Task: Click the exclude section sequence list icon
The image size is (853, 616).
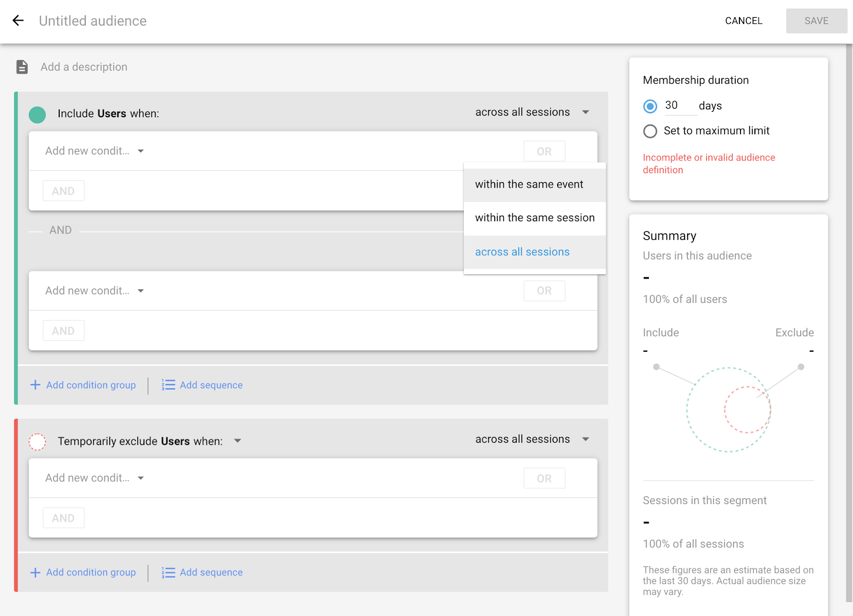Action: click(x=168, y=572)
